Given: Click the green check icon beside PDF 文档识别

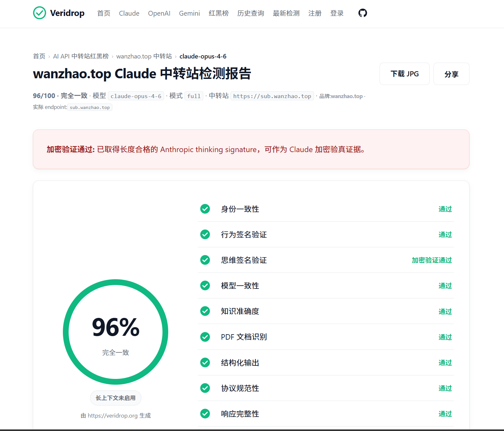Looking at the screenshot, I should click(205, 337).
